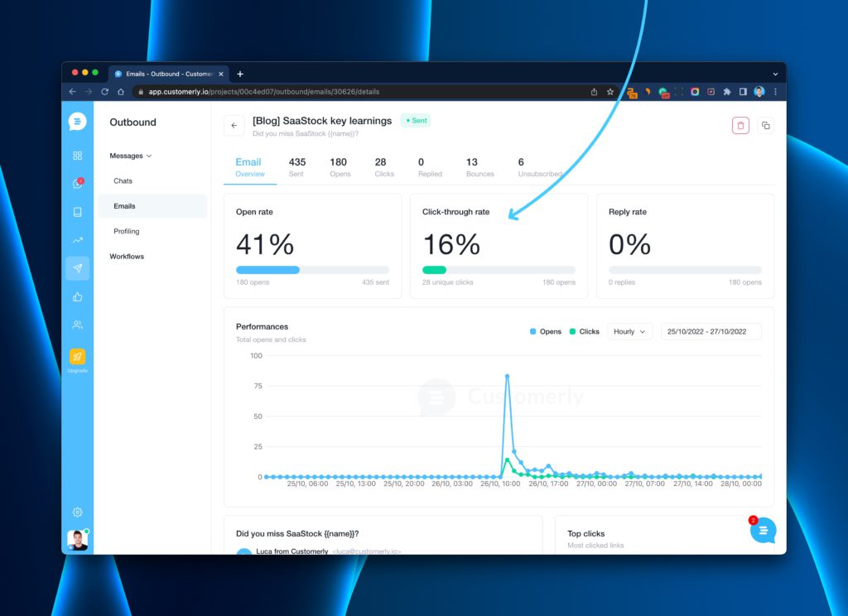Click the "[Blog] SaaStock key learnings" title
Viewport: 848px width, 616px height.
coord(322,121)
